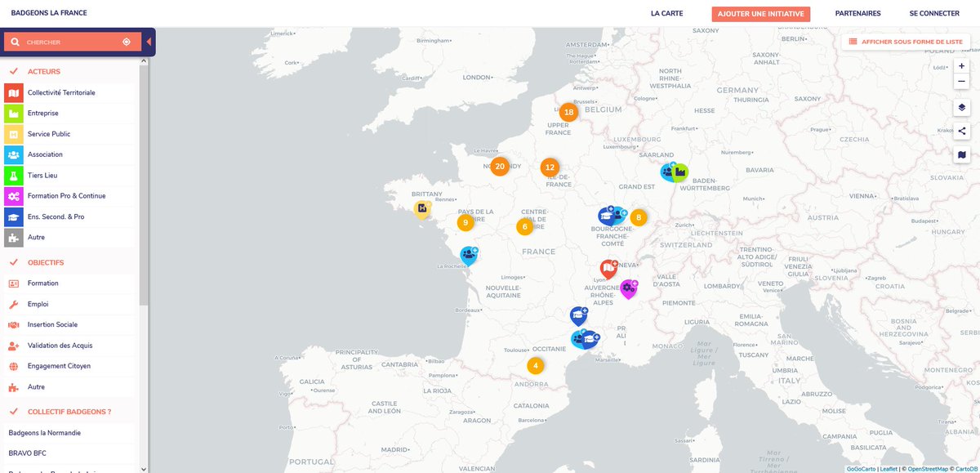Viewport: 980px width, 473px height.
Task: Select the Collectivité Territoriale icon filter
Action: [x=13, y=92]
